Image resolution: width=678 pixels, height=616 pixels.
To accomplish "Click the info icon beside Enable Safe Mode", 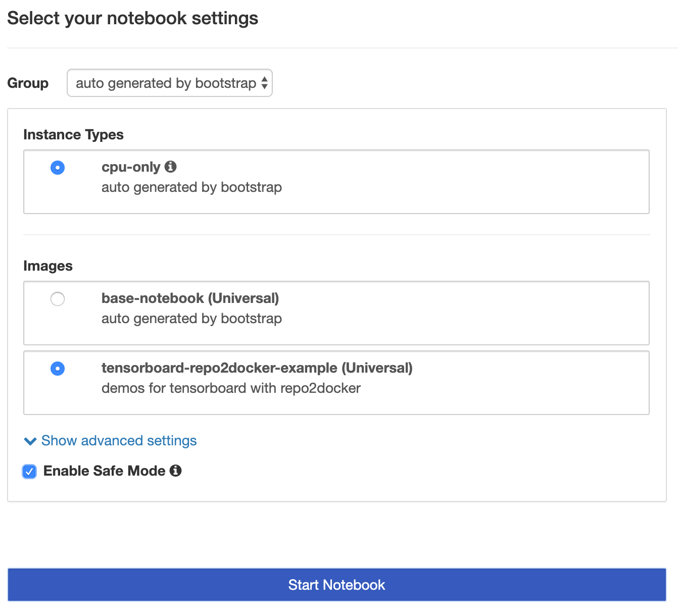I will [175, 471].
